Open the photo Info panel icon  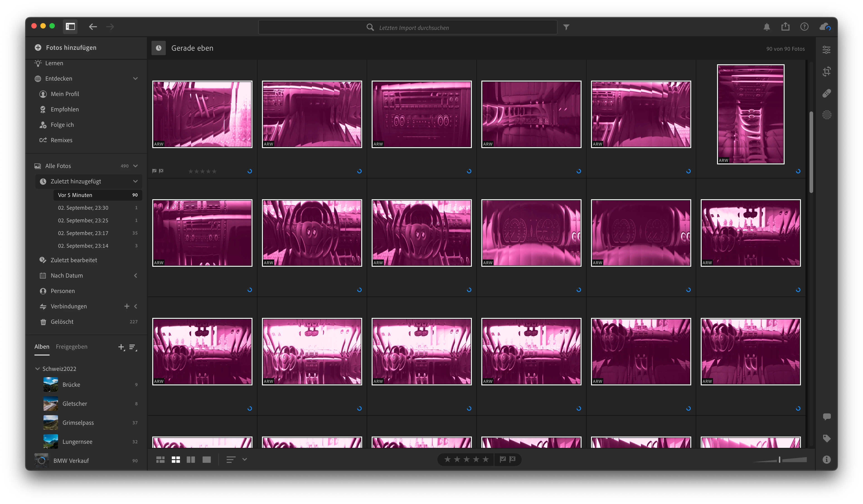(x=826, y=460)
